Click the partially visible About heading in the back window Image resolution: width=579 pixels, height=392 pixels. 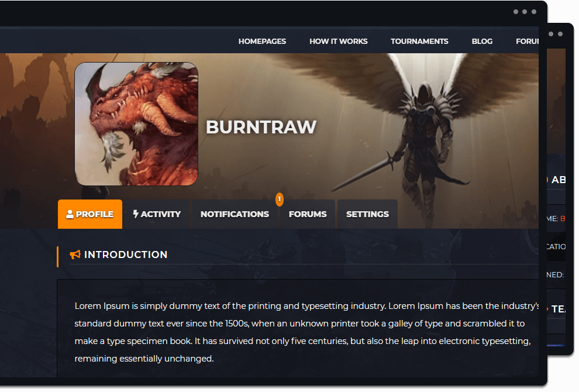pos(558,180)
